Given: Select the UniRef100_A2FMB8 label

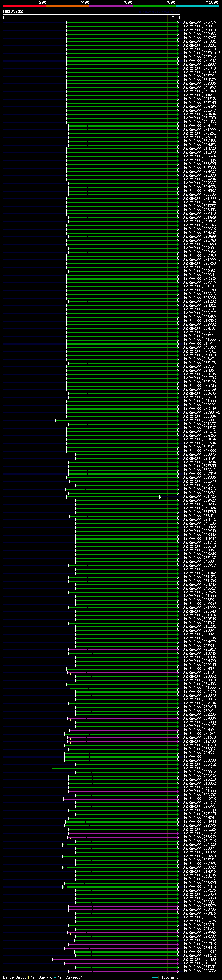Looking at the screenshot, I should point(199,959).
